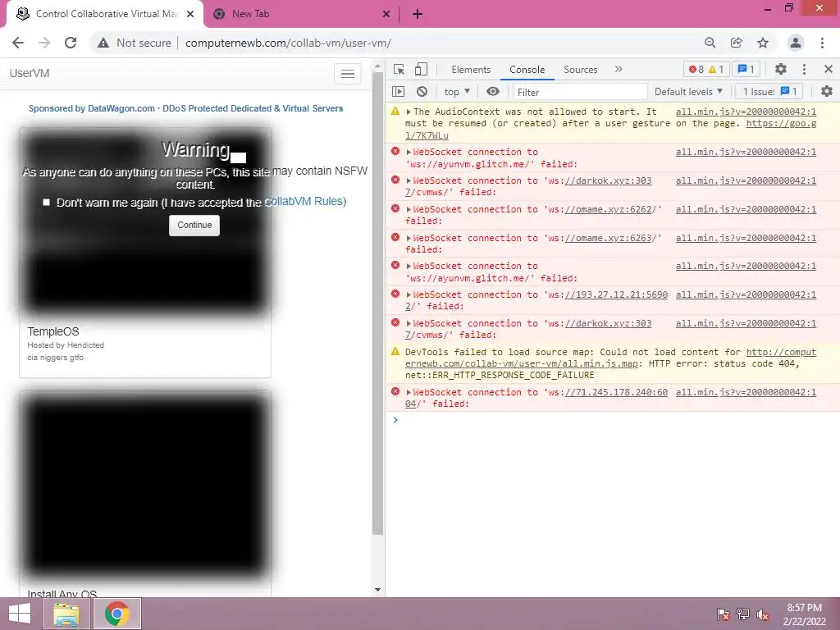Go back with the browser back arrow
Image resolution: width=840 pixels, height=630 pixels.
18,43
